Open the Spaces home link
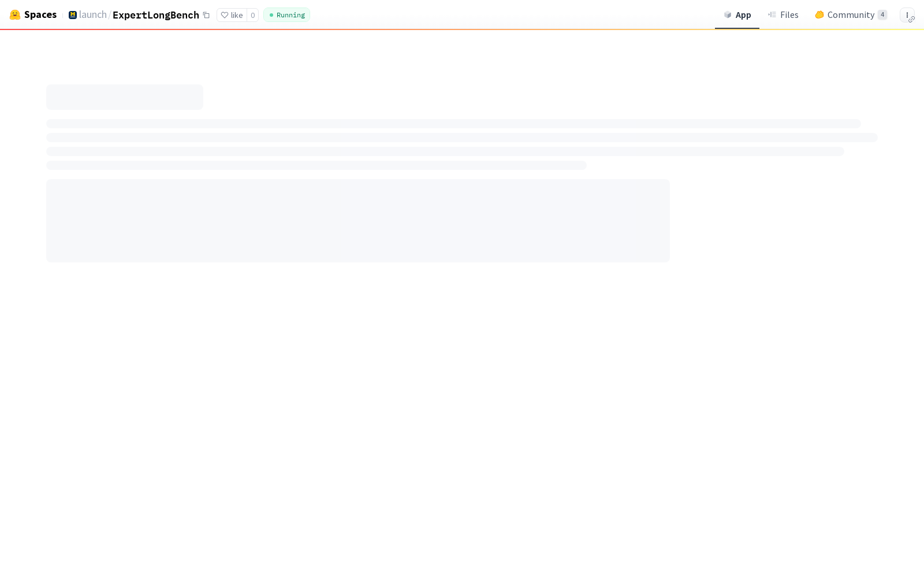 click(40, 15)
